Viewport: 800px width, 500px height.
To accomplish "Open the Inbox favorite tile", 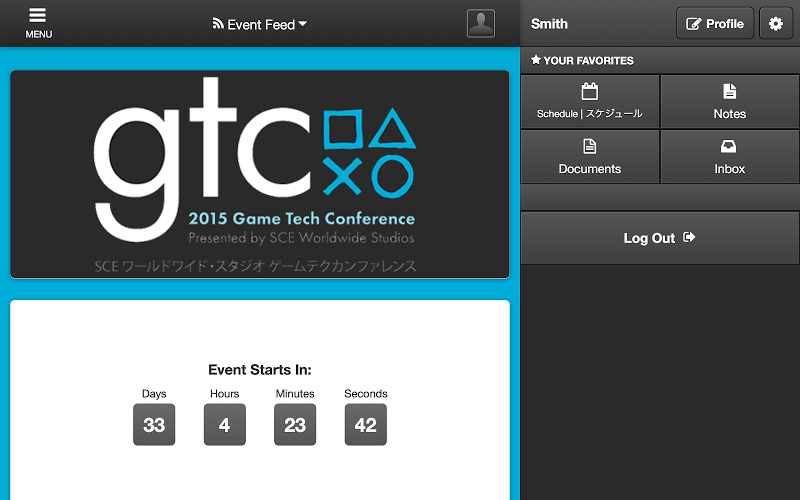I will tap(730, 157).
